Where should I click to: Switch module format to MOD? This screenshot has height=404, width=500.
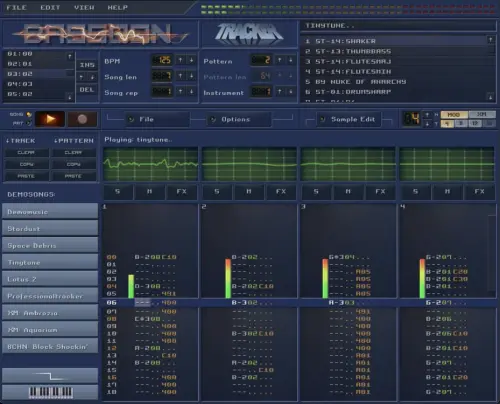tap(454, 115)
